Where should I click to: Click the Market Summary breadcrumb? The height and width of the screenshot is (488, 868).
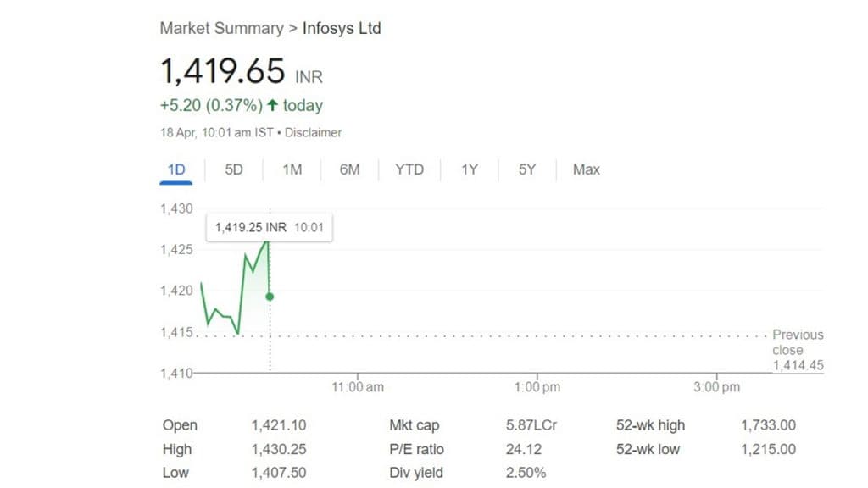pos(221,28)
